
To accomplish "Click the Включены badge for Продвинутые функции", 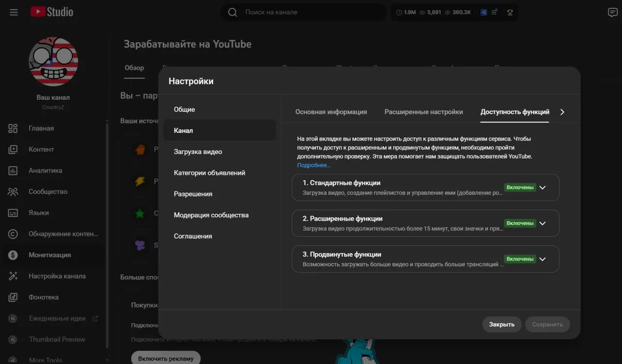I will pos(520,259).
